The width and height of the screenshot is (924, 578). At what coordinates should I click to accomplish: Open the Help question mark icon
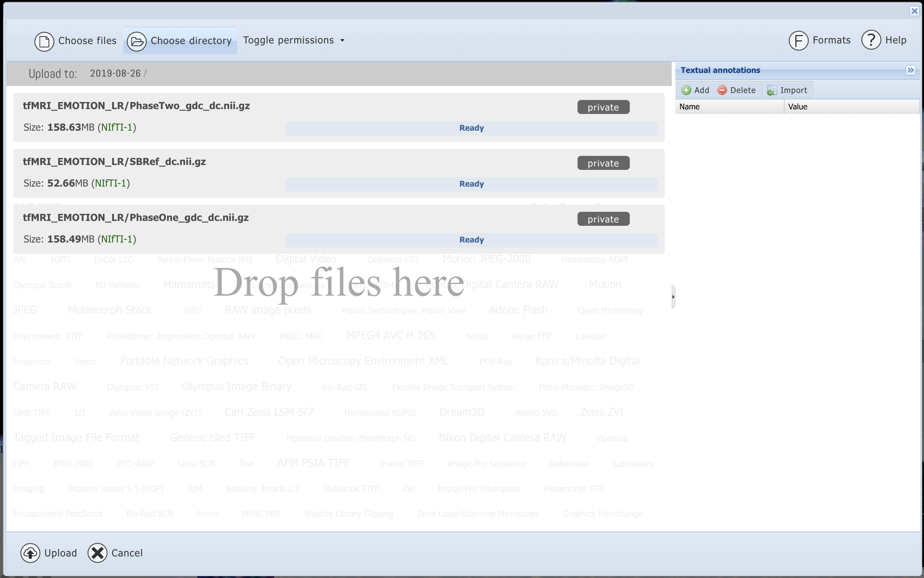pos(871,40)
